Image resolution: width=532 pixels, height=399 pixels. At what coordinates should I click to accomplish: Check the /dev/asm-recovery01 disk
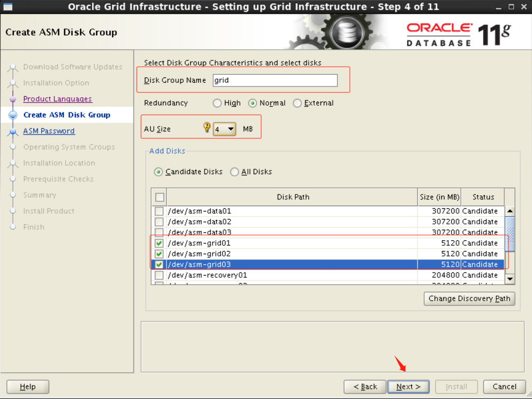pos(160,275)
